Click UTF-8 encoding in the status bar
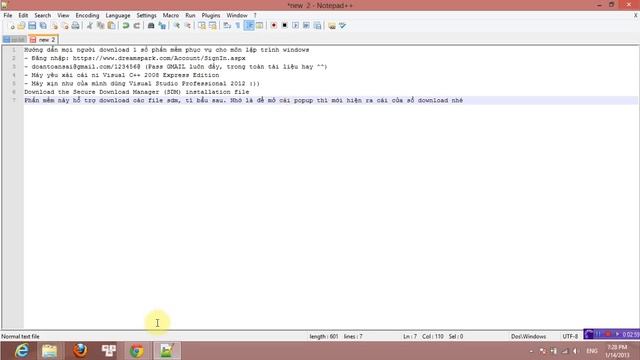This screenshot has width=640, height=360. (570, 336)
